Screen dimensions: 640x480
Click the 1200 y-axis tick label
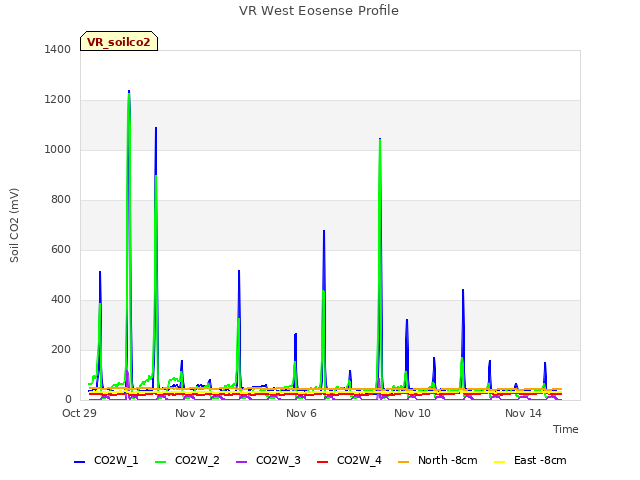pos(58,100)
